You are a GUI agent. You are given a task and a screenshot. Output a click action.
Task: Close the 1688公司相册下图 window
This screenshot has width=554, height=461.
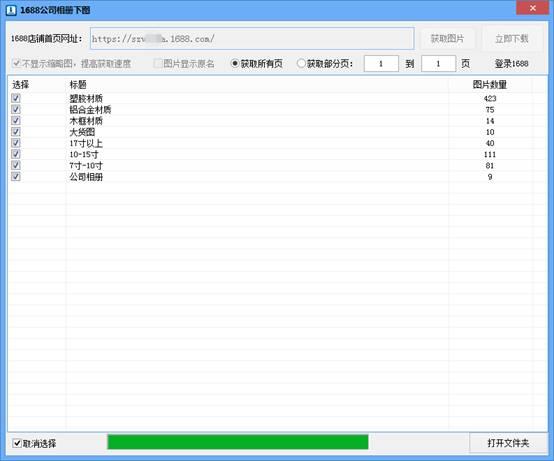click(x=532, y=8)
